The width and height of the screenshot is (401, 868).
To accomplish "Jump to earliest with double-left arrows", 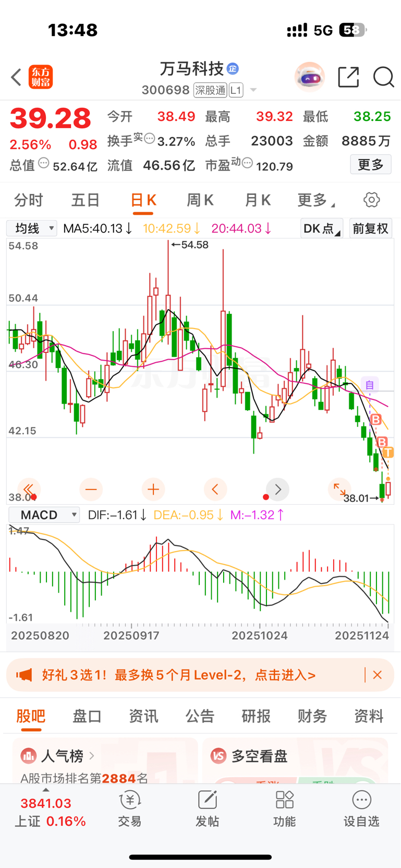I will (x=29, y=489).
